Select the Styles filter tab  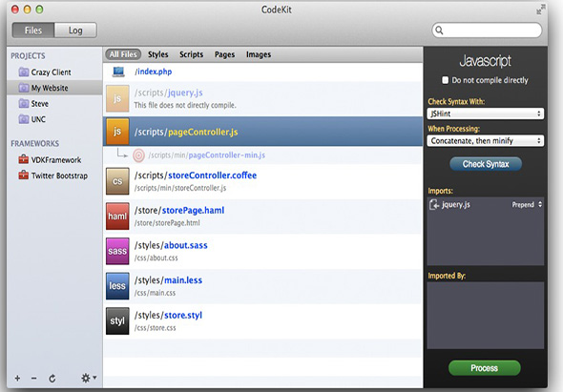pos(158,54)
